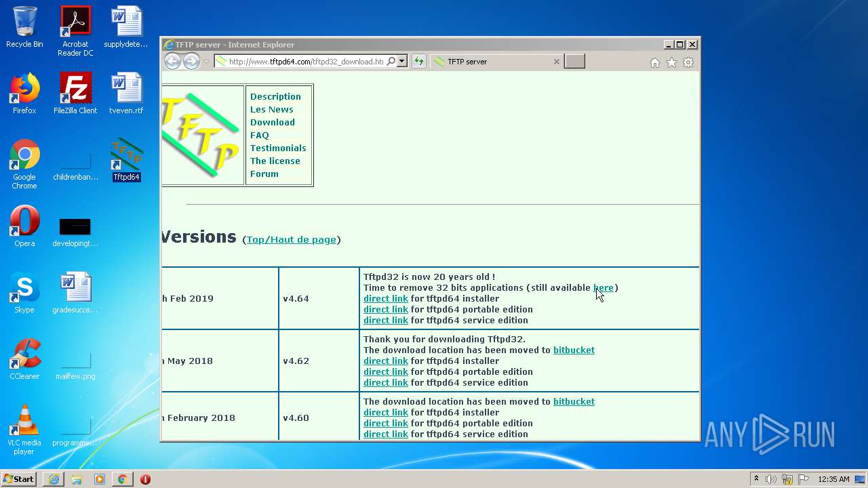Open the Les News link
The width and height of the screenshot is (868, 488).
tap(272, 109)
